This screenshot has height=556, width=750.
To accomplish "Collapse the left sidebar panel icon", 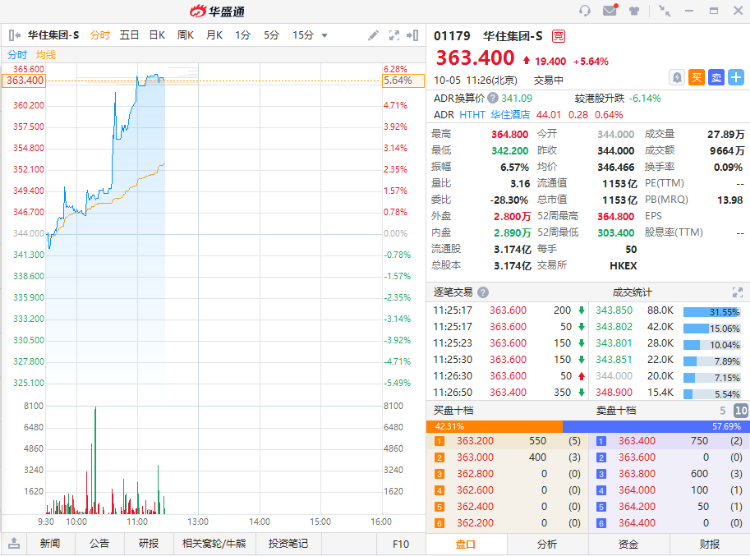I will (x=14, y=35).
